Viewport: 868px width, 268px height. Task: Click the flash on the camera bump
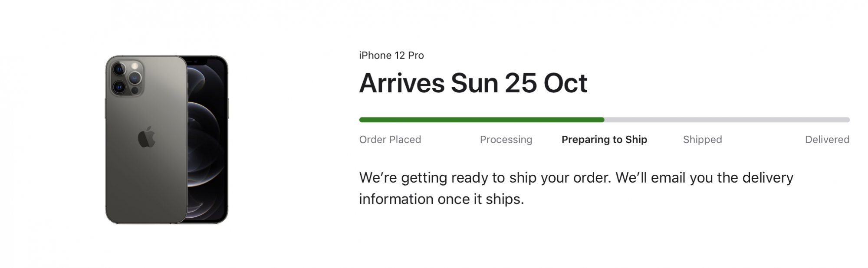click(x=135, y=66)
